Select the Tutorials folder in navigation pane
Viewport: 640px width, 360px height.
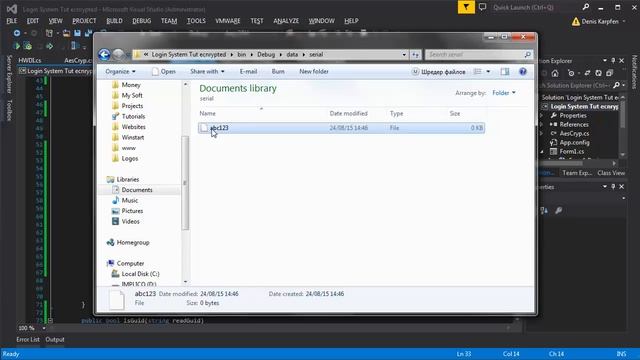coord(133,116)
